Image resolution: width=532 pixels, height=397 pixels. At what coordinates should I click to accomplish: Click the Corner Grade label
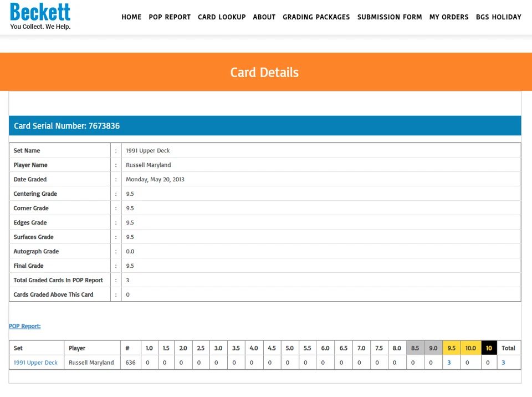(x=31, y=208)
